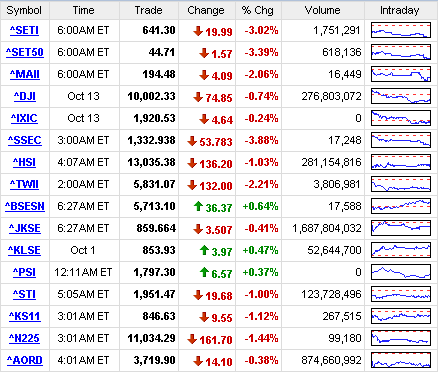This screenshot has height=372, width=438.
Task: Open the ^BSESN symbol link
Action: click(25, 206)
